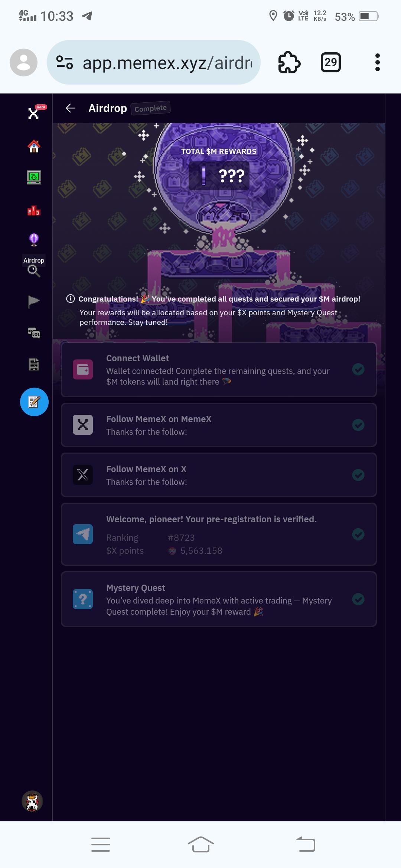Click the Mystery Quest checkmark

tap(358, 599)
